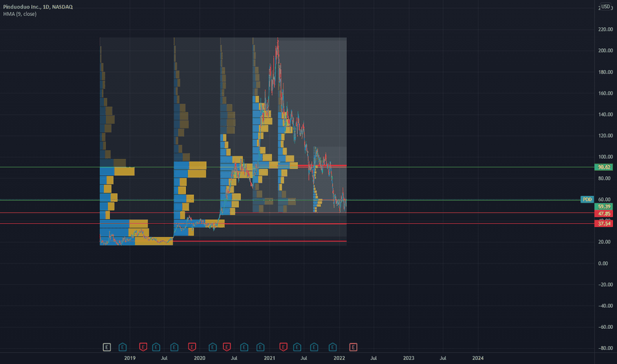Click the PDD symbol label on price line

pyautogui.click(x=587, y=199)
